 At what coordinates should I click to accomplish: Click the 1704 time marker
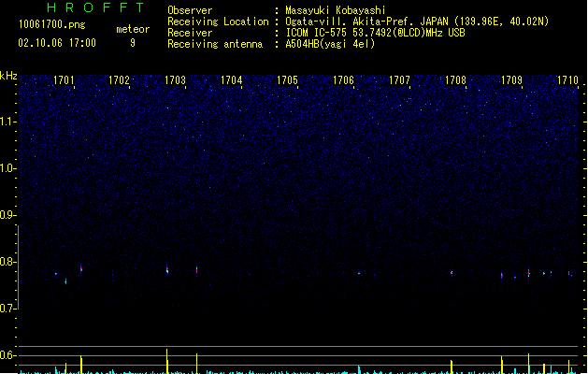(232, 80)
